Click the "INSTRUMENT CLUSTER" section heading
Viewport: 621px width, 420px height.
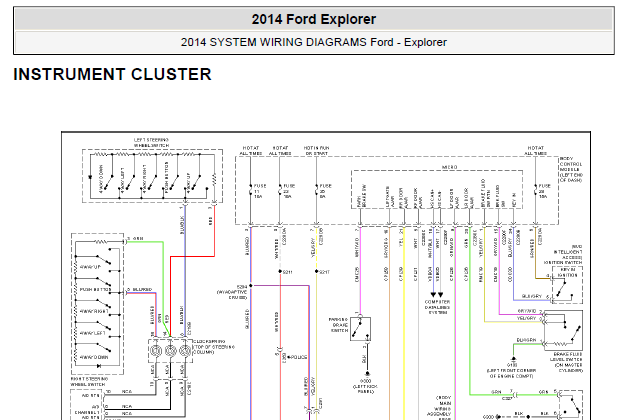click(112, 74)
